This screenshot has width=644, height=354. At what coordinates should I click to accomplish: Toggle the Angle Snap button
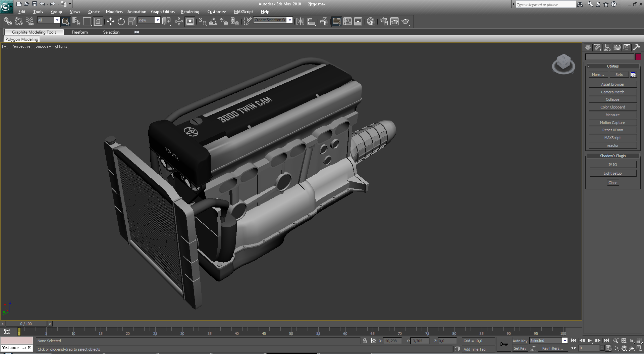point(213,21)
